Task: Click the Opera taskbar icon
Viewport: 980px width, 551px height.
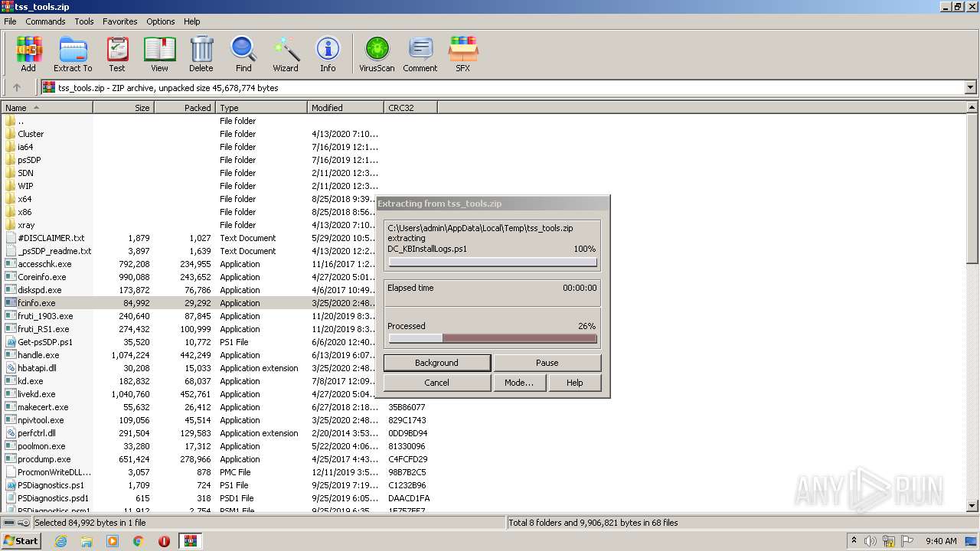Action: click(164, 541)
